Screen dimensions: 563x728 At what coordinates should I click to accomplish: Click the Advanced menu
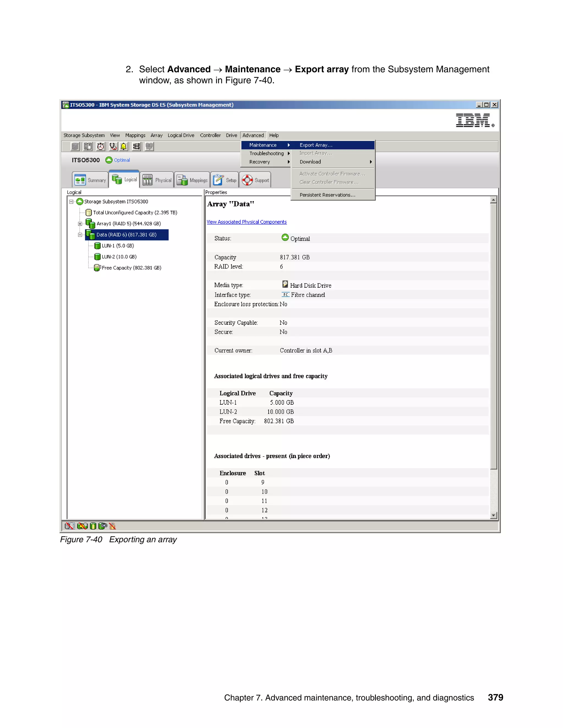tap(253, 135)
